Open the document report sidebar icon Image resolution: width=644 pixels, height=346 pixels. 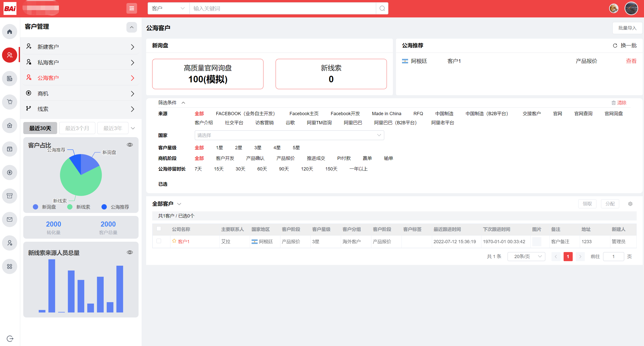(10, 79)
